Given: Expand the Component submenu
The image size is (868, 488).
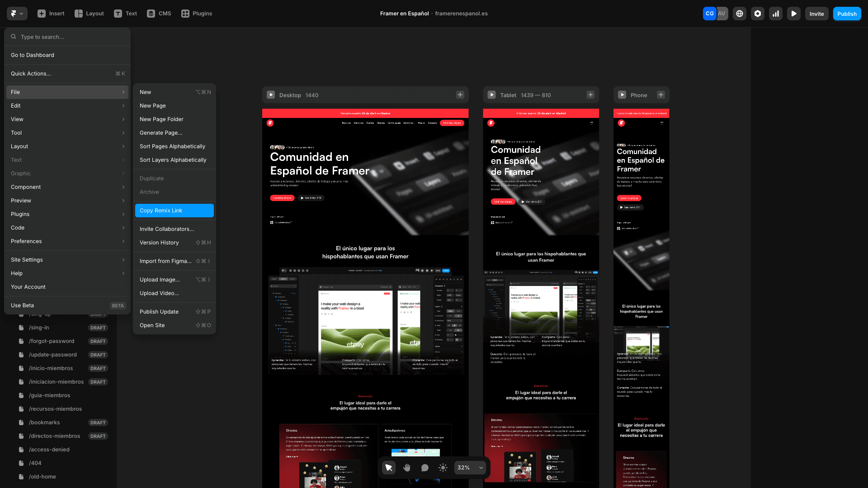Looking at the screenshot, I should (67, 187).
